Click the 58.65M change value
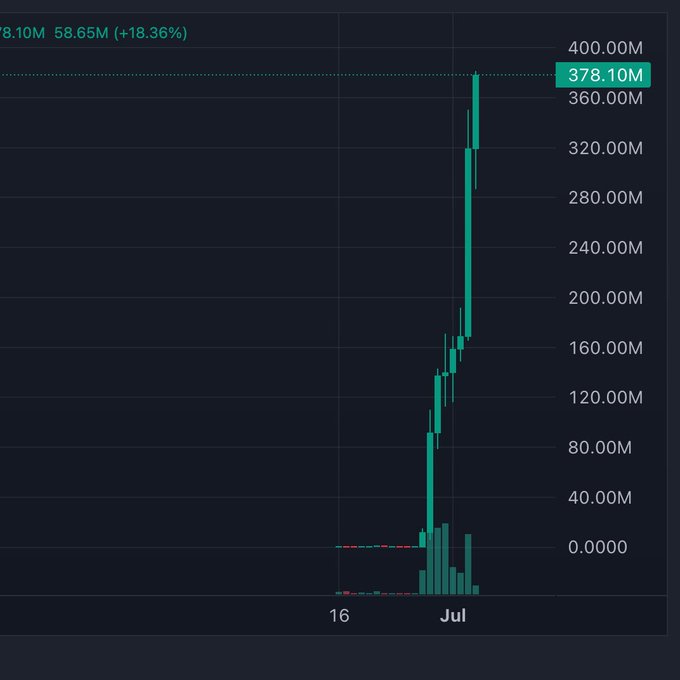680x680 pixels. 81,33
